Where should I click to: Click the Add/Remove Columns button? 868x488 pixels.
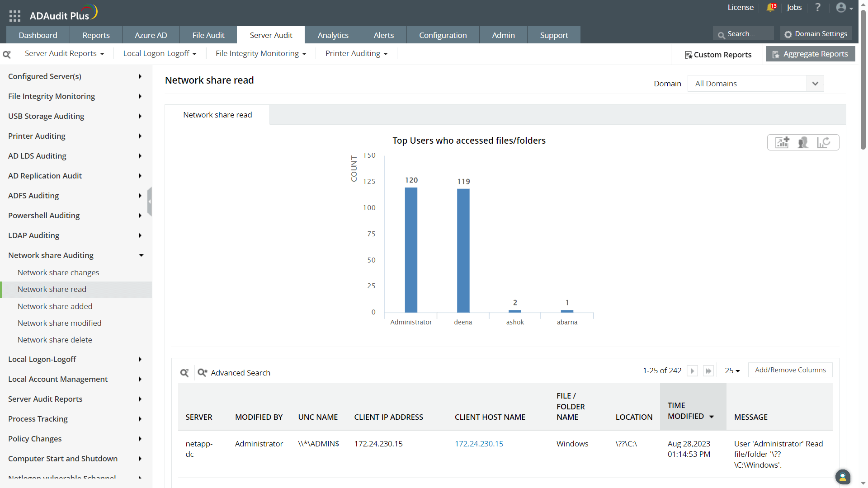(x=790, y=370)
